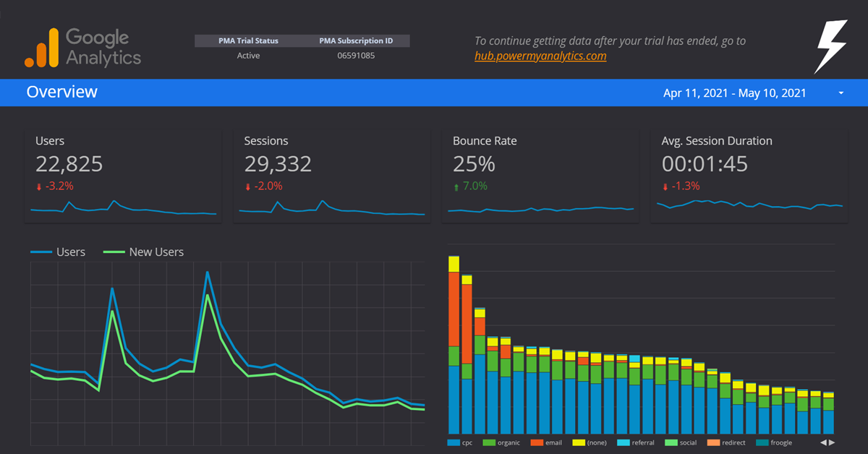Viewport: 868px width, 454px height.
Task: Open the date range dropdown arrow
Action: pos(841,93)
